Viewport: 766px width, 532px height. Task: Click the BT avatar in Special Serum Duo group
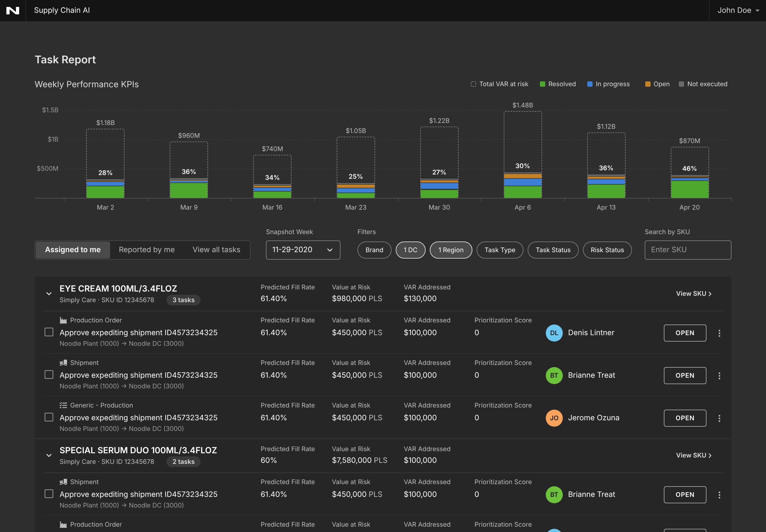coord(554,495)
